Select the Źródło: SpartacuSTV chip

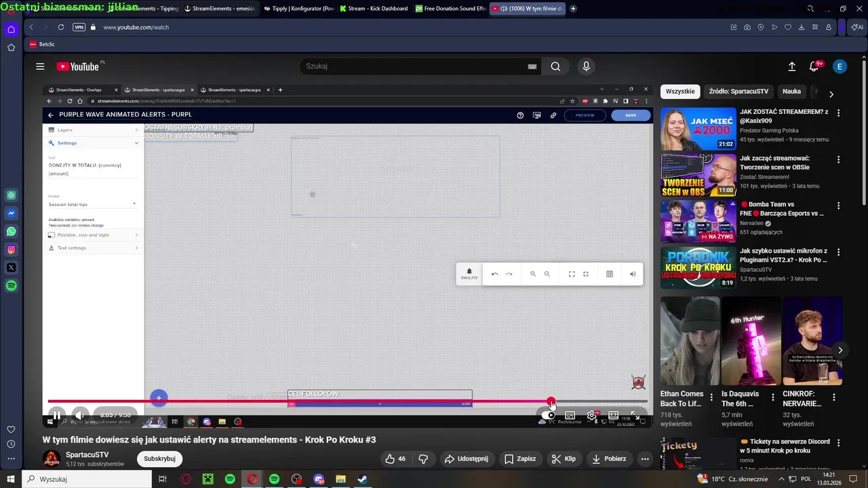738,91
